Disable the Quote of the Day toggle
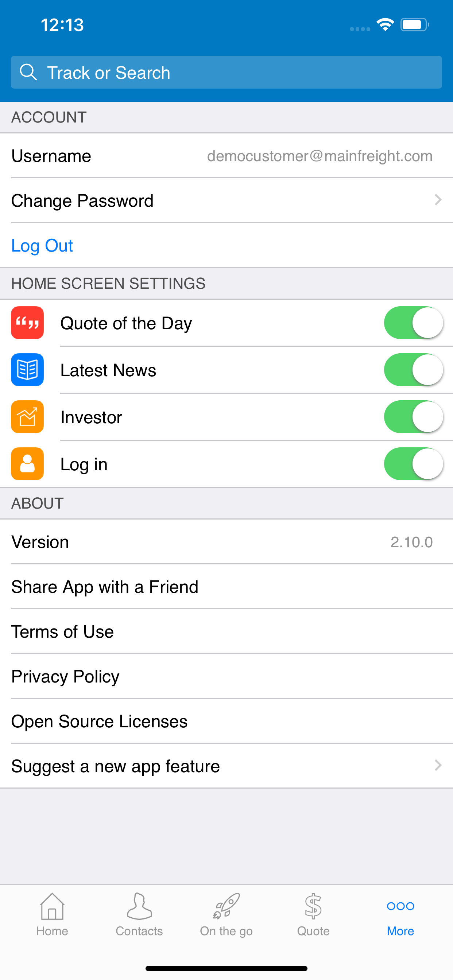The height and width of the screenshot is (980, 453). [x=413, y=323]
